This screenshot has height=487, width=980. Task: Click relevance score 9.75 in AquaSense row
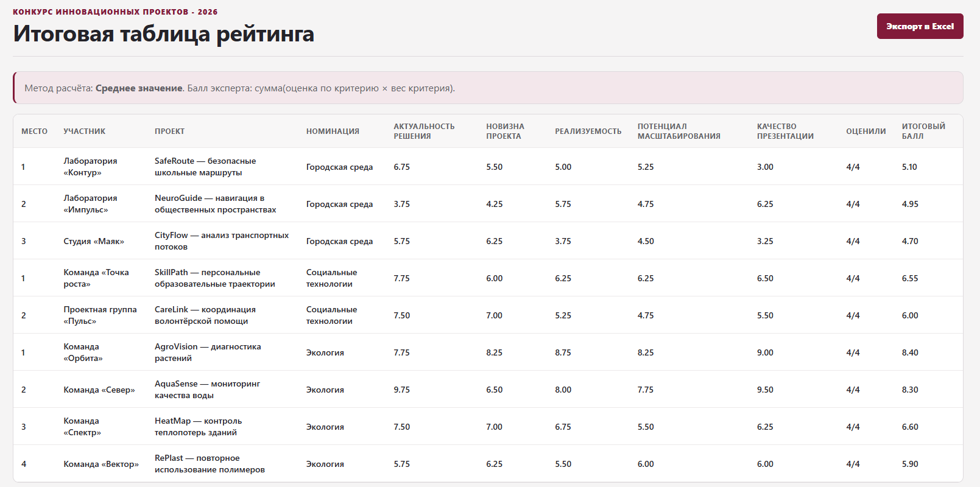(401, 390)
